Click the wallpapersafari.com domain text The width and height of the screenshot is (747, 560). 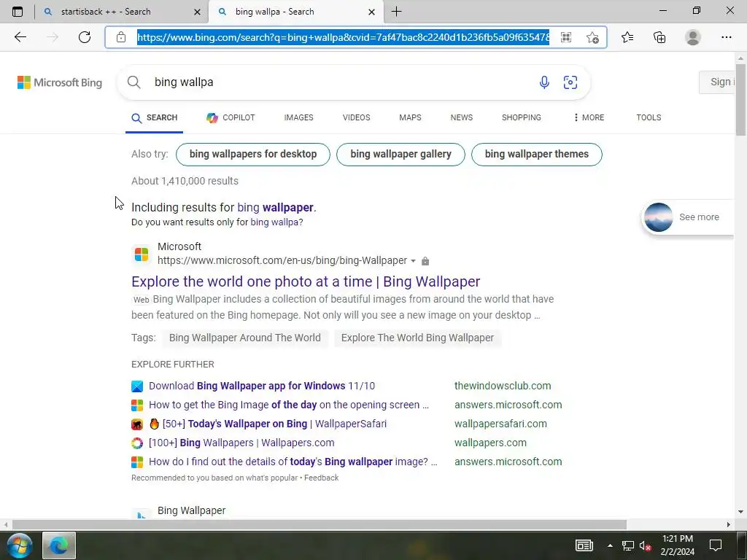point(500,424)
